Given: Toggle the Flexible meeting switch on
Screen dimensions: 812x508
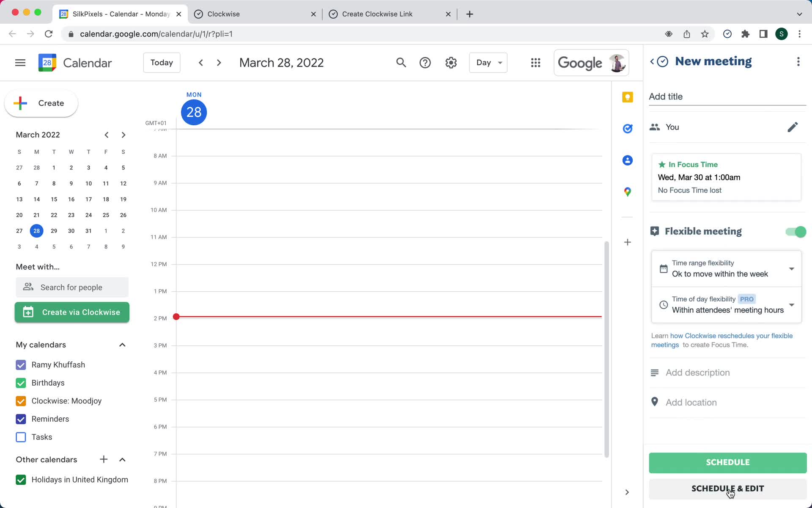Looking at the screenshot, I should click(x=796, y=231).
